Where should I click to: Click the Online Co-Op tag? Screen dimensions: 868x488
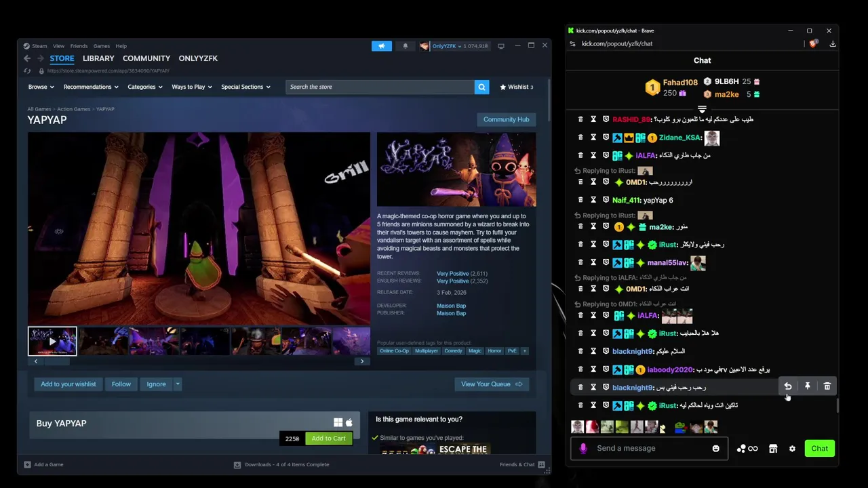click(394, 351)
